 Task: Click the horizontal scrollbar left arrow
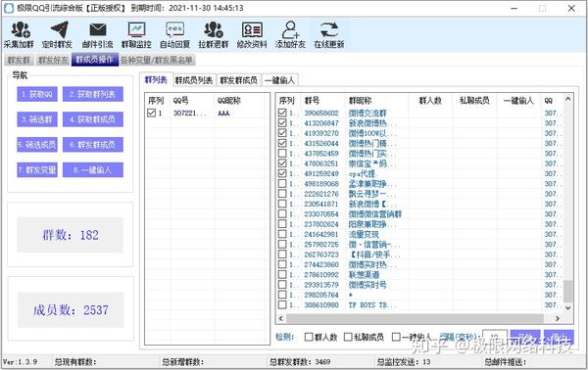(x=281, y=318)
